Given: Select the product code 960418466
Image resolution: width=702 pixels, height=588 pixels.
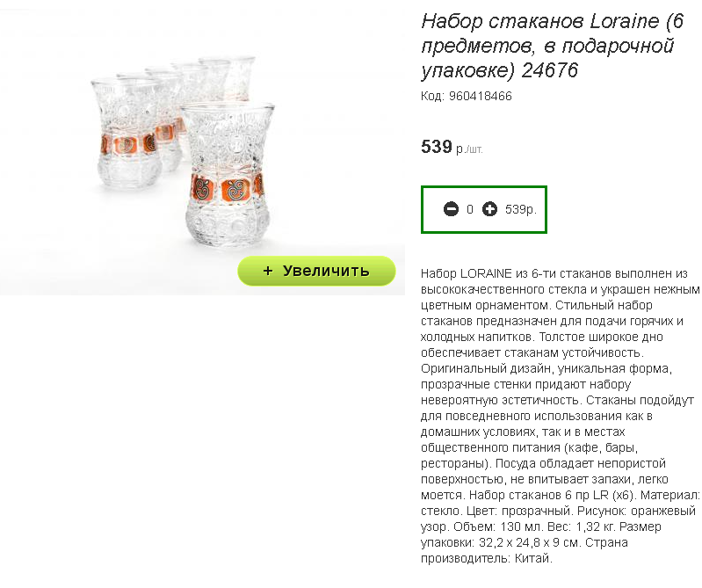Looking at the screenshot, I should click(481, 97).
